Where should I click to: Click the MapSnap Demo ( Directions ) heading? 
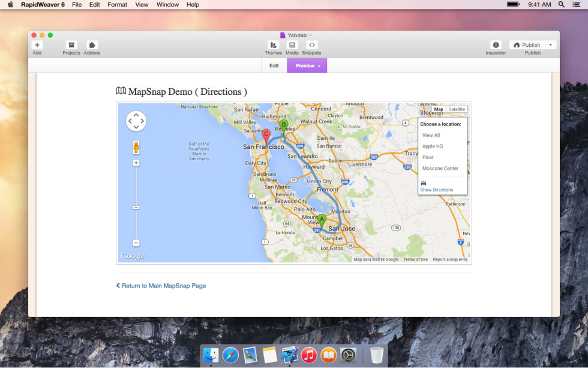pyautogui.click(x=181, y=91)
